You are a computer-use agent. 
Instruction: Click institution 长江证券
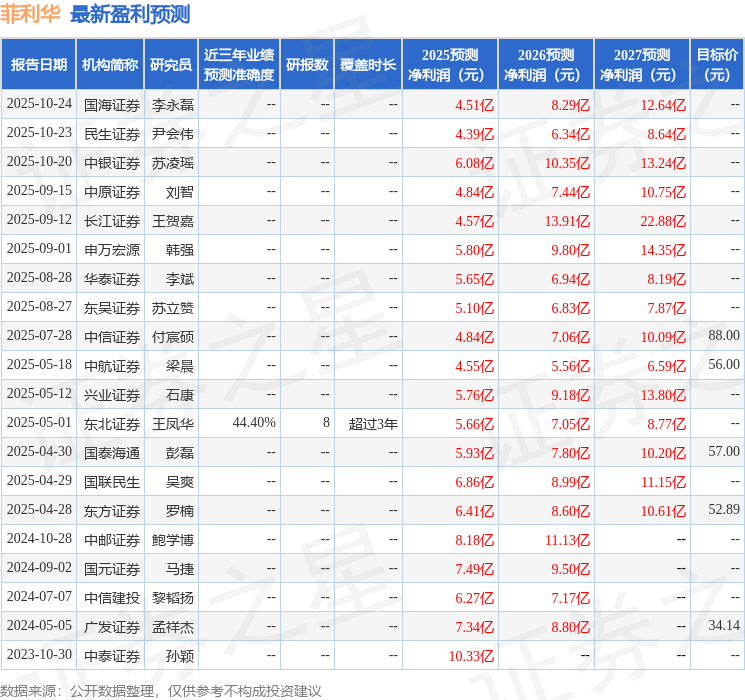pyautogui.click(x=112, y=221)
